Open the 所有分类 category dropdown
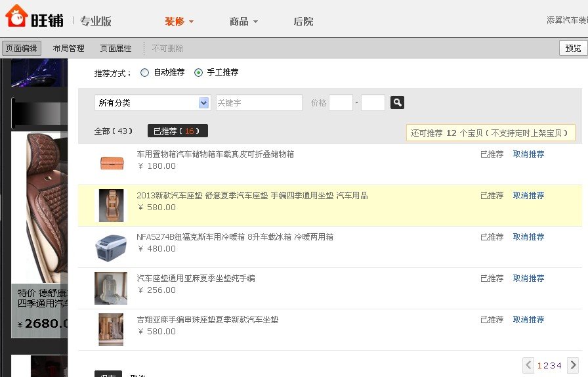 [x=152, y=103]
